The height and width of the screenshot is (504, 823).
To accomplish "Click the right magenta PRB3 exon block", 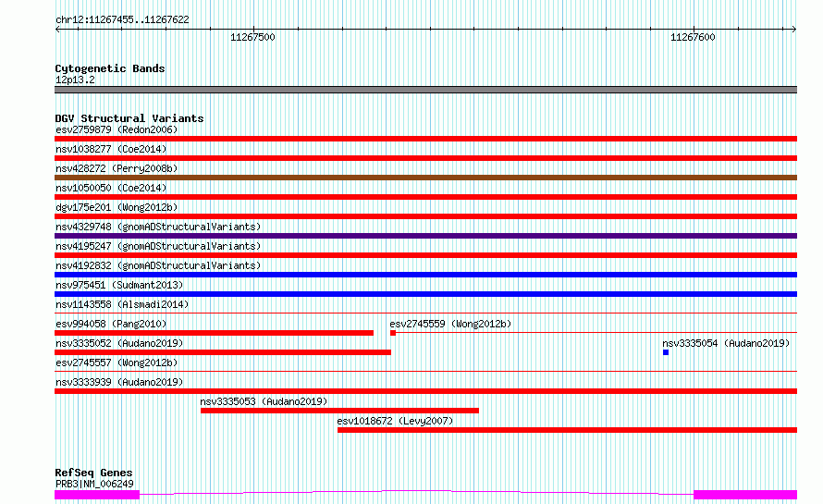I will pos(745,495).
